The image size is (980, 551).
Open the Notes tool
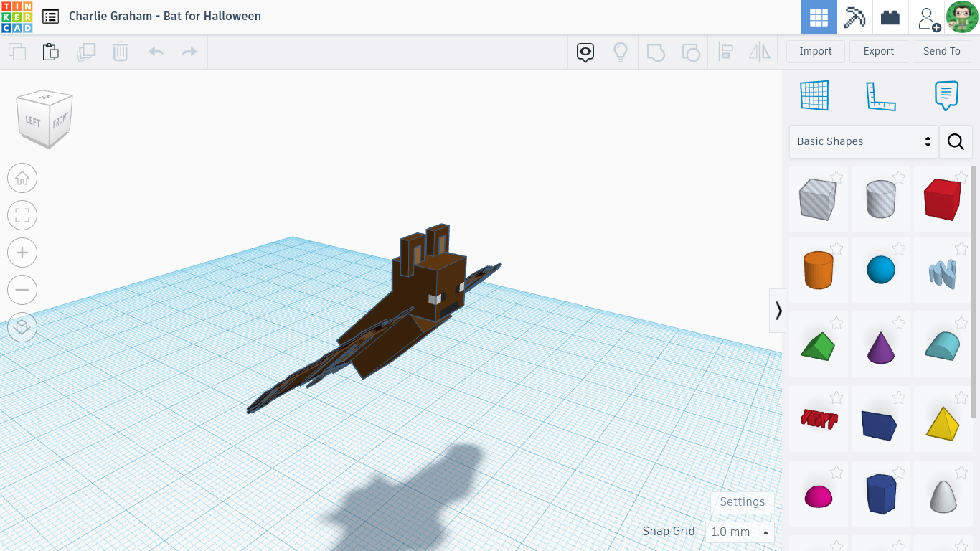pyautogui.click(x=946, y=95)
